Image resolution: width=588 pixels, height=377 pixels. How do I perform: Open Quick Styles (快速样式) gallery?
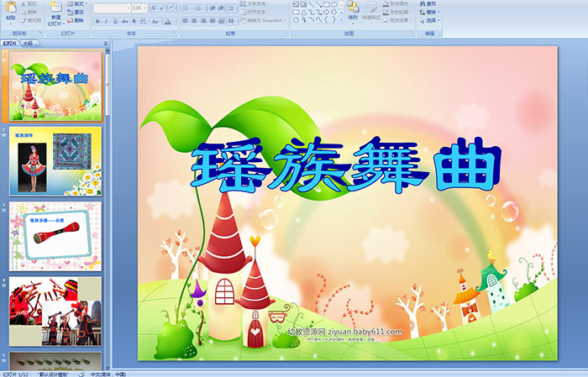pos(371,11)
